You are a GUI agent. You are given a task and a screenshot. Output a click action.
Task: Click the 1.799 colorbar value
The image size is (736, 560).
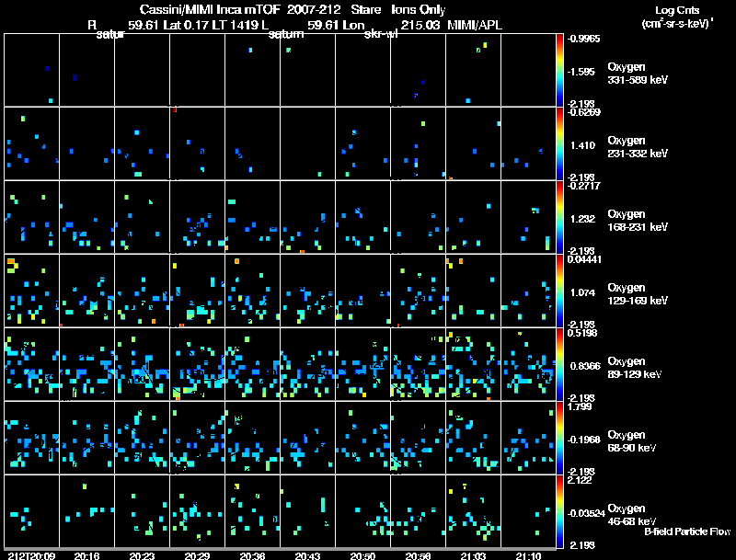[x=580, y=406]
